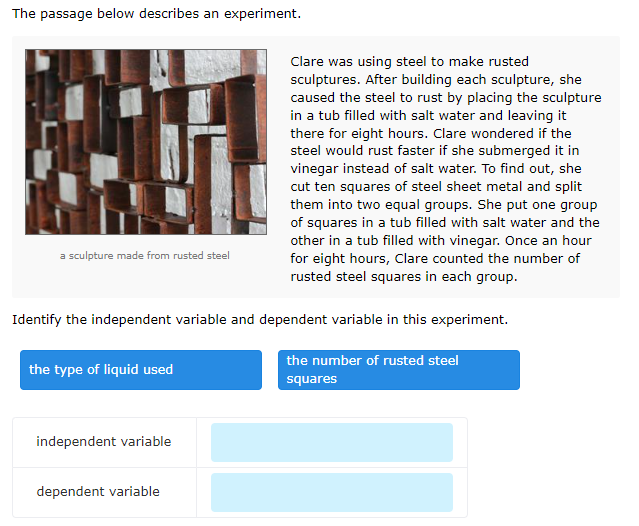Viewport: 639px width, 526px height.
Task: Click the phrase 'Clare wondered' in the passage
Action: point(480,133)
